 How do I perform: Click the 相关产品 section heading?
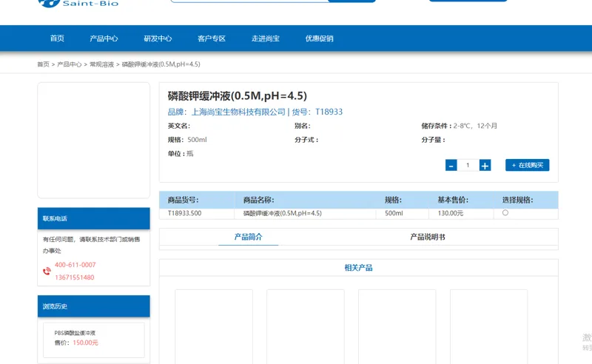(358, 268)
